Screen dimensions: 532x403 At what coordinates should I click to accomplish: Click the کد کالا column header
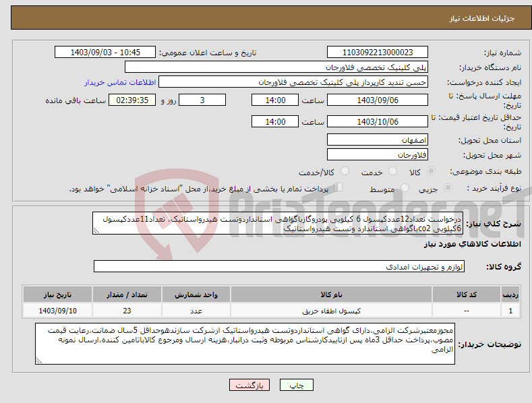point(466,294)
